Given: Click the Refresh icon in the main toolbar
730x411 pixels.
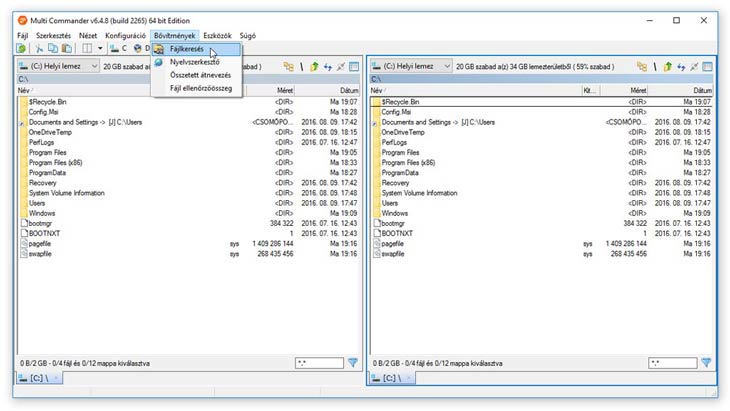Looking at the screenshot, I should click(21, 48).
